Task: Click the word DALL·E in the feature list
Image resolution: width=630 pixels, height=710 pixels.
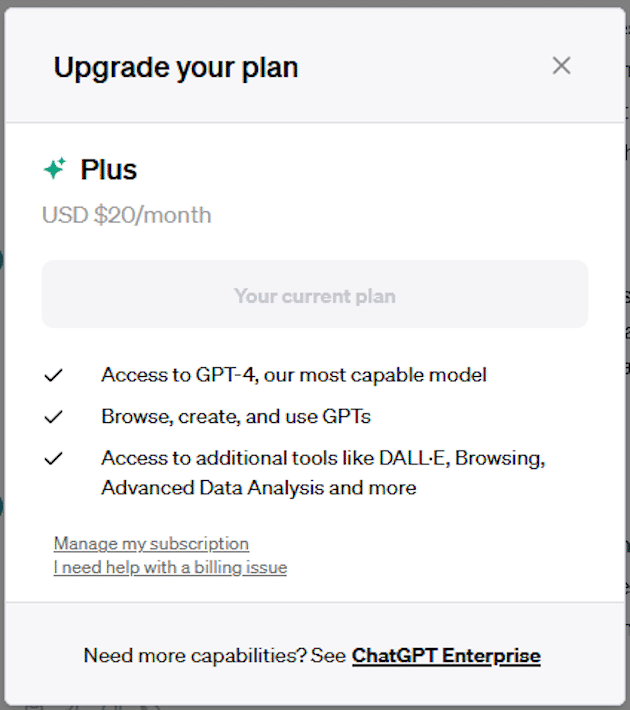Action: (415, 458)
